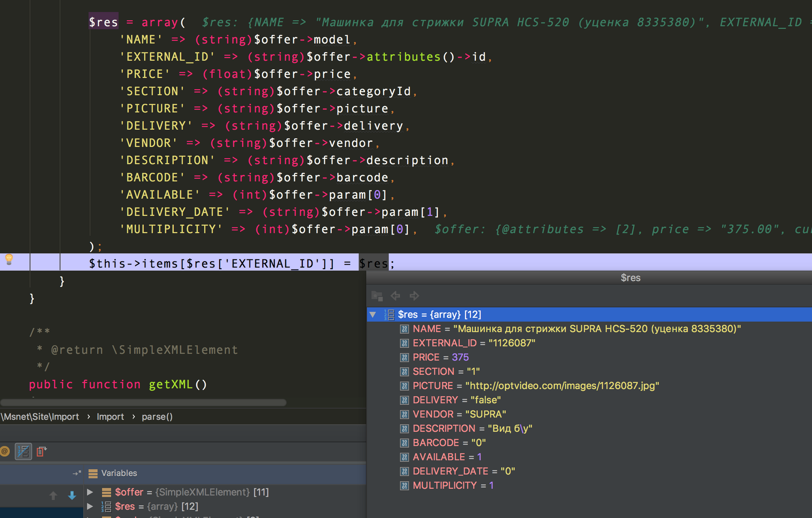
Task: Click the array icon in the $res popup root row
Action: coord(389,314)
